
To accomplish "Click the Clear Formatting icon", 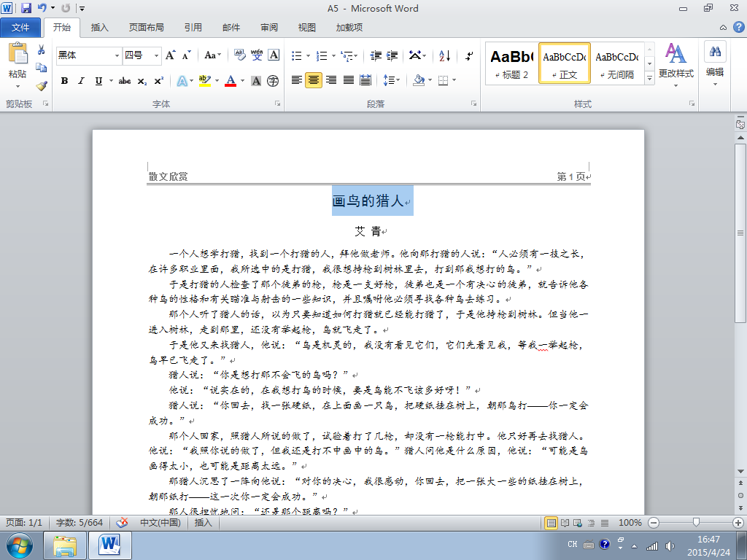I will click(239, 55).
